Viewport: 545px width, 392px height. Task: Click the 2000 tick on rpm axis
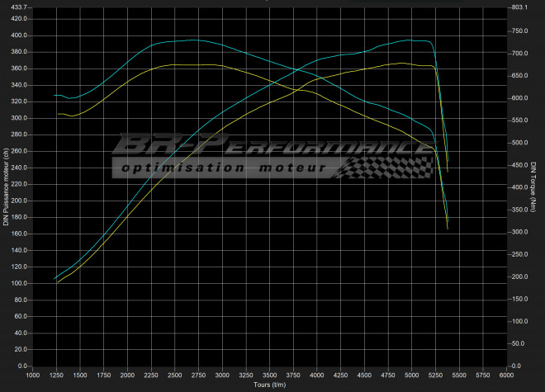(x=127, y=375)
